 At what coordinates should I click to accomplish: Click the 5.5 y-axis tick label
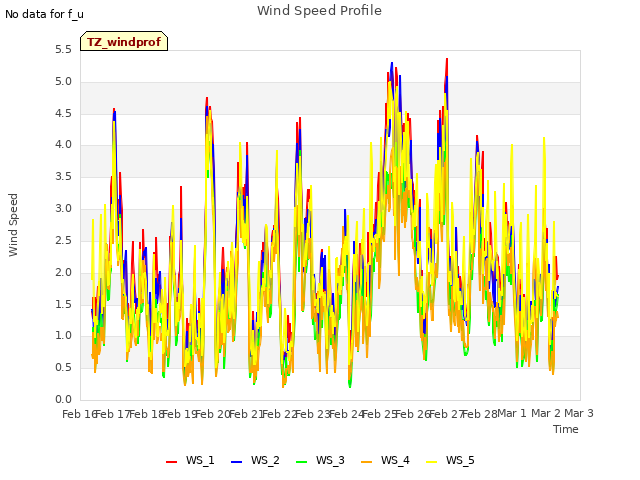(x=63, y=50)
